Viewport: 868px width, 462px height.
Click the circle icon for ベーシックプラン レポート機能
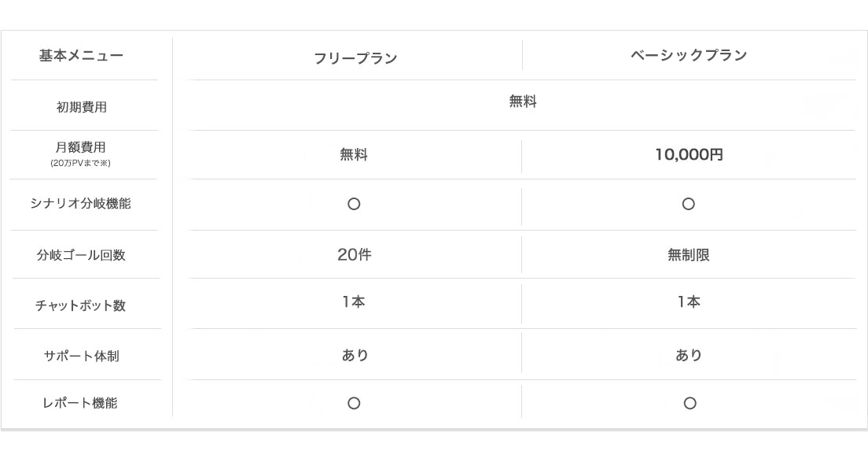click(x=690, y=403)
